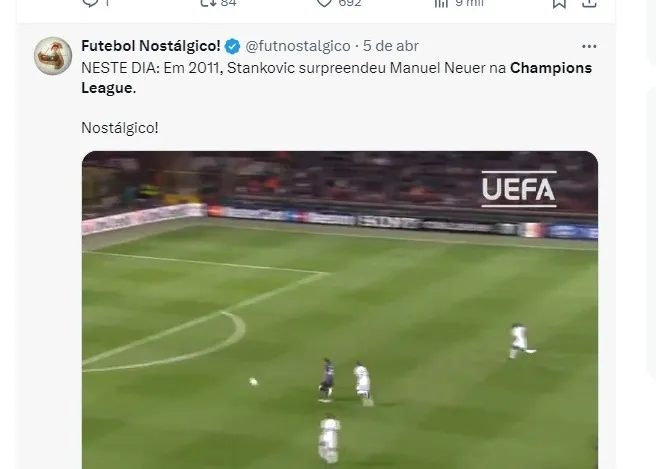Open the tweet's 5 de abr timestamp
This screenshot has height=469, width=656.
click(x=391, y=46)
